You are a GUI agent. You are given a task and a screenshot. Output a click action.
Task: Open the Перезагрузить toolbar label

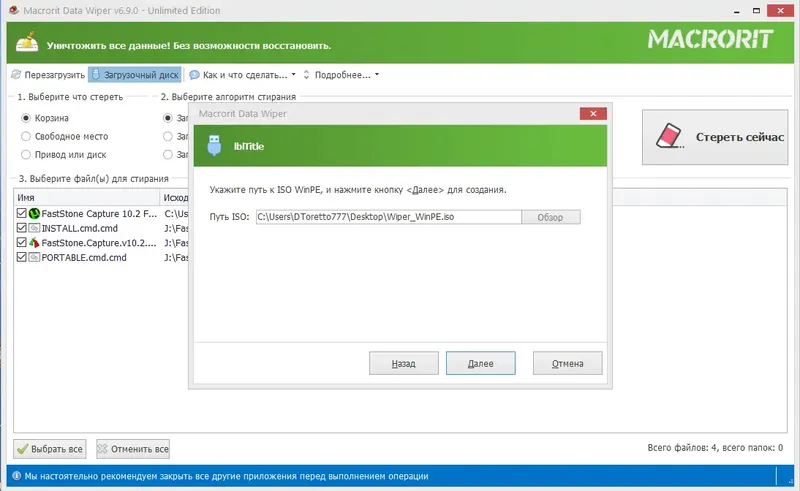(x=55, y=75)
